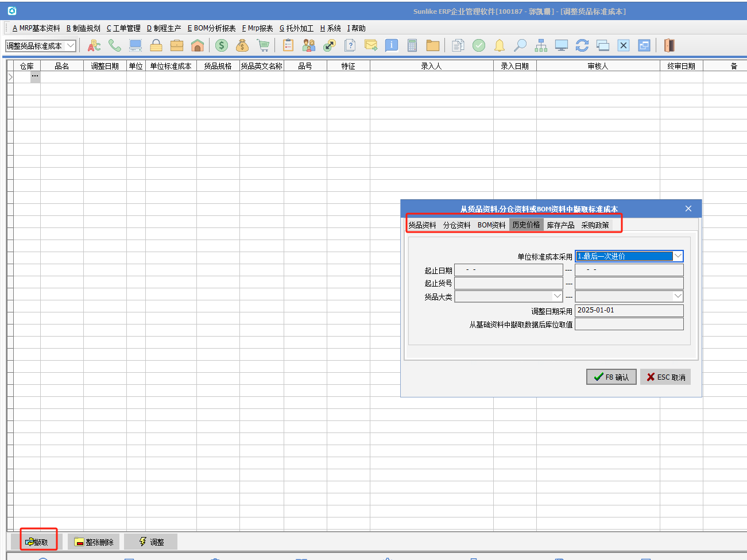Click the green phone toolbar icon
Screen dimensions: 747x560
(115, 45)
